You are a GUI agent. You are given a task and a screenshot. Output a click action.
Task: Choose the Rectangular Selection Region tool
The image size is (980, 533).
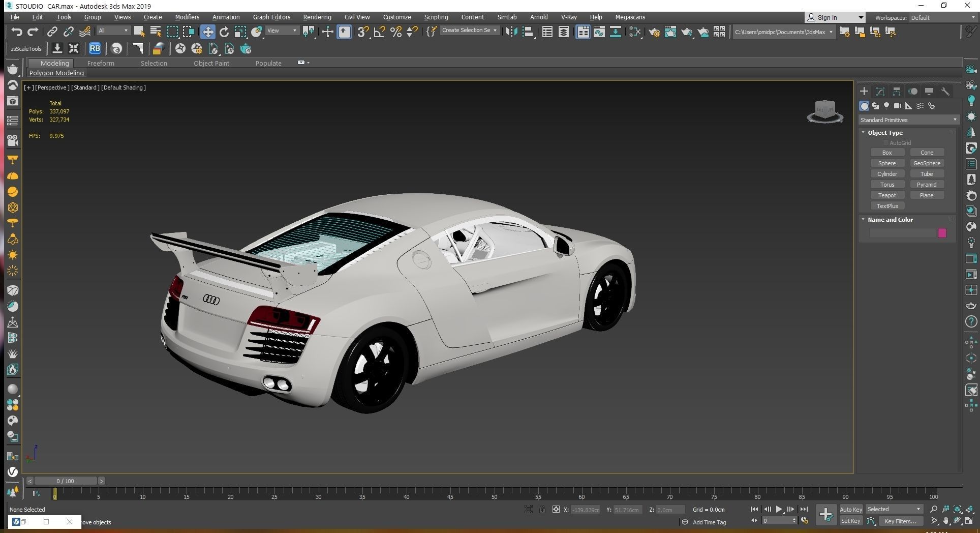click(x=172, y=32)
